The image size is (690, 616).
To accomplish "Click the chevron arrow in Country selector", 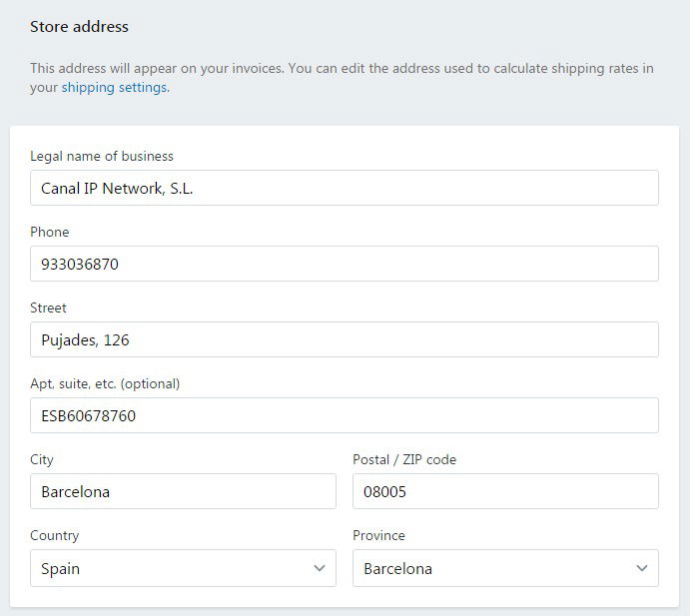I will pyautogui.click(x=320, y=568).
